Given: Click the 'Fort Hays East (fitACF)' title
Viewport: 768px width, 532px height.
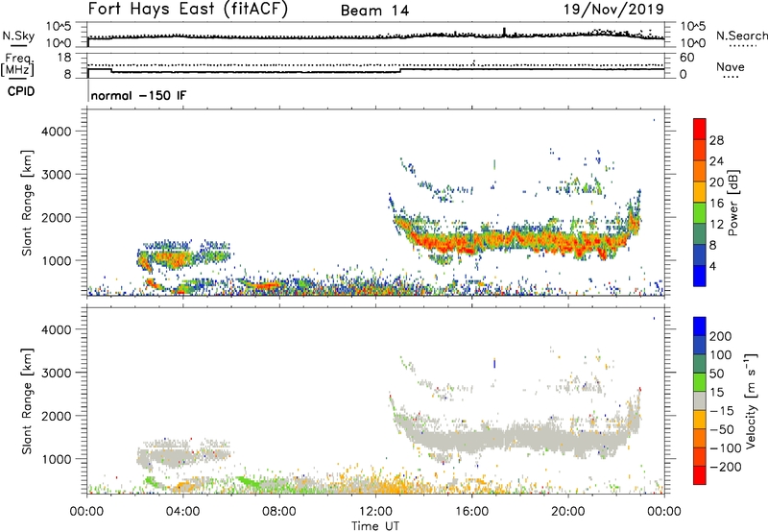Looking at the screenshot, I should click(188, 10).
